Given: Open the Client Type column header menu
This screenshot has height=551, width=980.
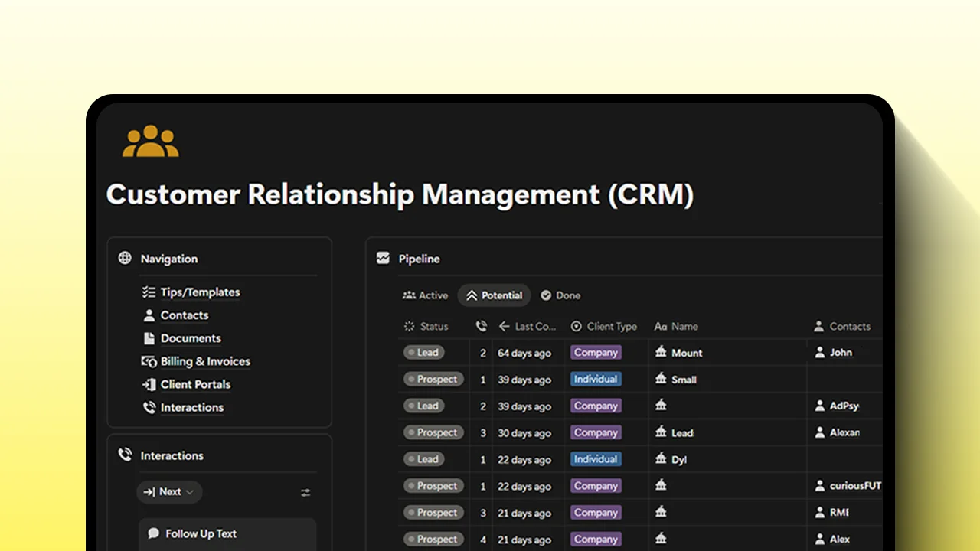Looking at the screenshot, I should coord(604,326).
